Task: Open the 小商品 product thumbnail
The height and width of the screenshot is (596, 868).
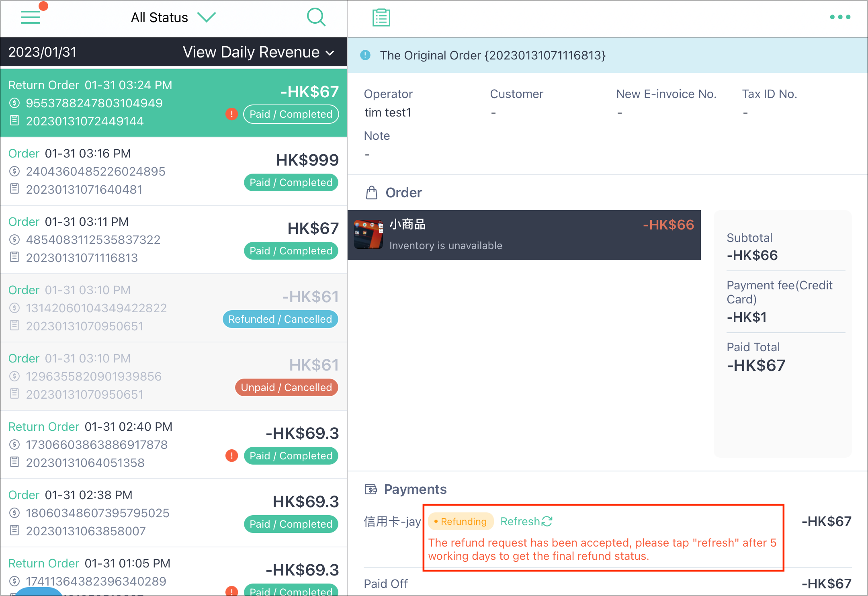Action: click(368, 234)
